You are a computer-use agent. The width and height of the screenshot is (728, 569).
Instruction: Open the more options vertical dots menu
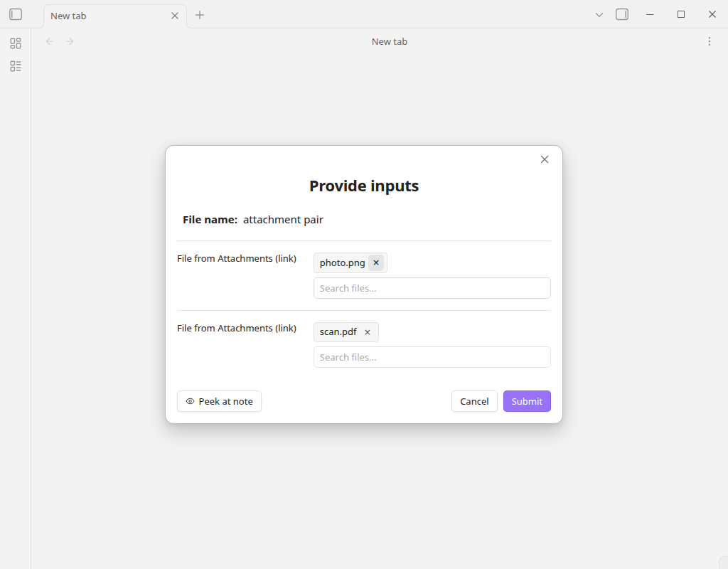[710, 41]
